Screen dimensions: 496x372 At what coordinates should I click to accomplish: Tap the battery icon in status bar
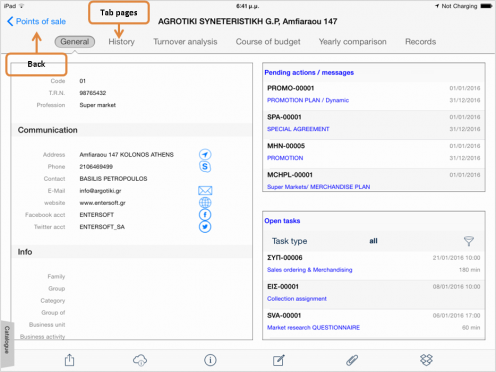(486, 6)
